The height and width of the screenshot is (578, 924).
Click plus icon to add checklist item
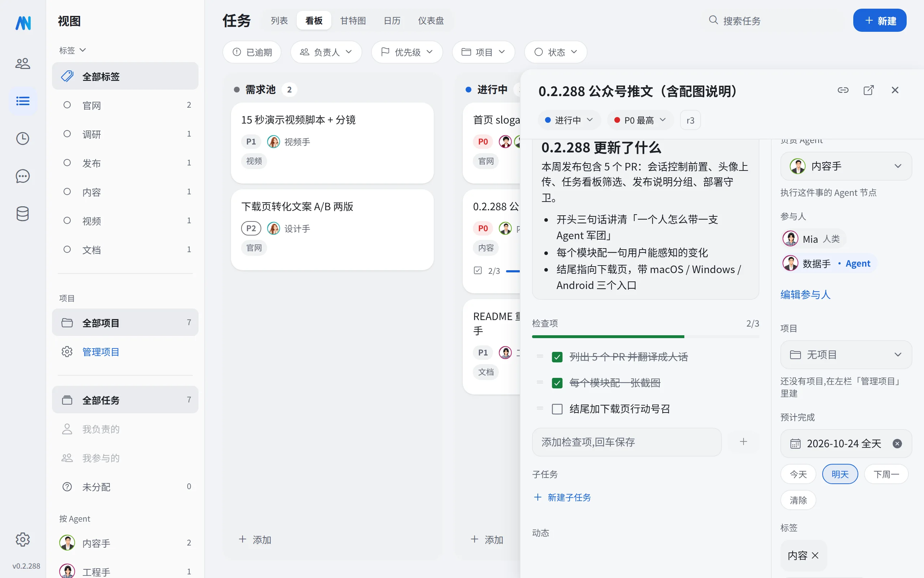(744, 442)
